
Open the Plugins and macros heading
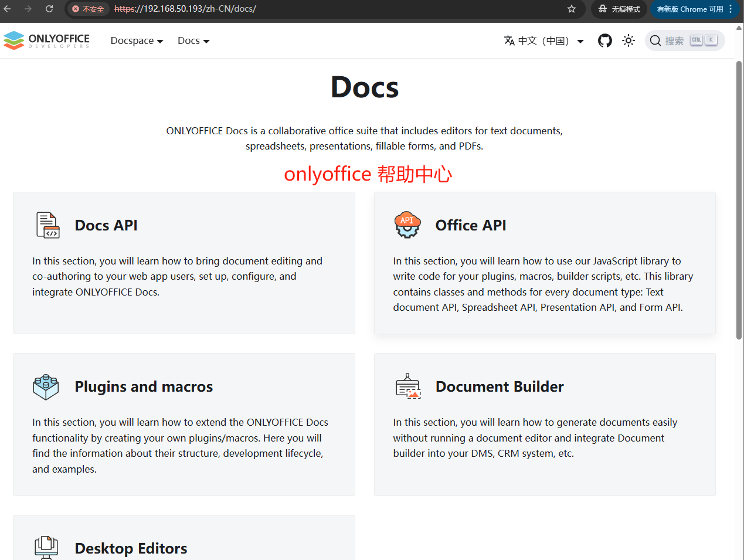(144, 387)
